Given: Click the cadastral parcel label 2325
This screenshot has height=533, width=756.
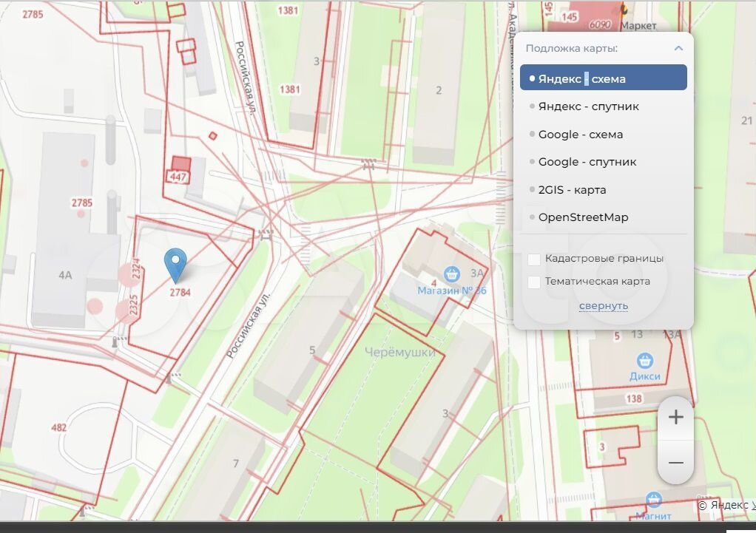Looking at the screenshot, I should tap(134, 305).
